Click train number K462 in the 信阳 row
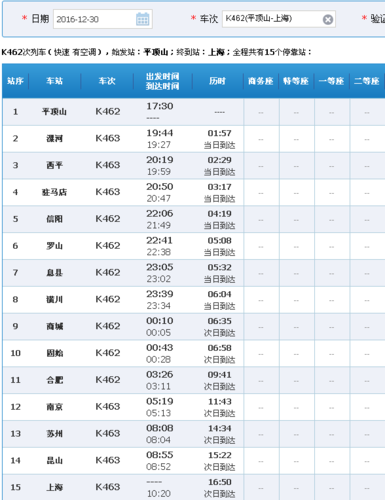 coord(107,218)
